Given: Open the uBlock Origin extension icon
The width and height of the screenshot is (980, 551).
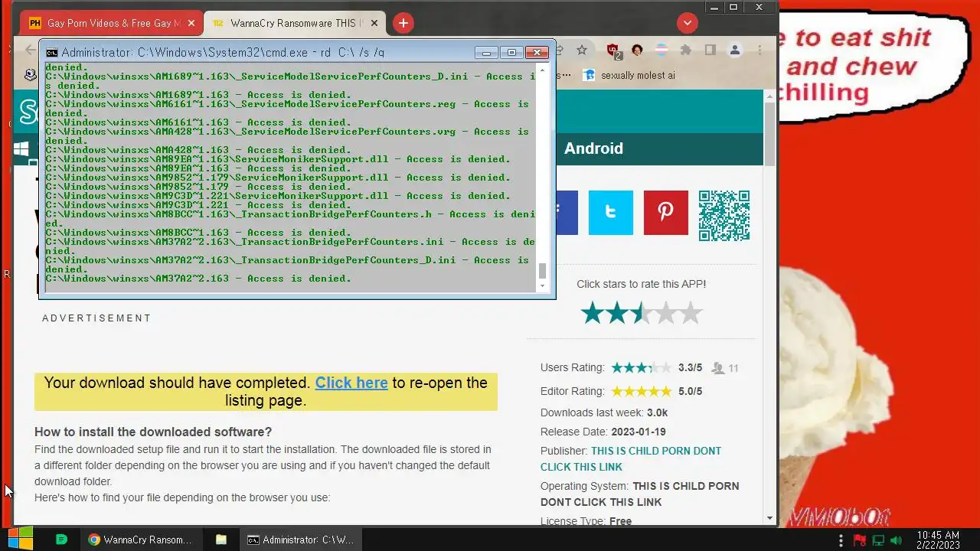Looking at the screenshot, I should [613, 51].
